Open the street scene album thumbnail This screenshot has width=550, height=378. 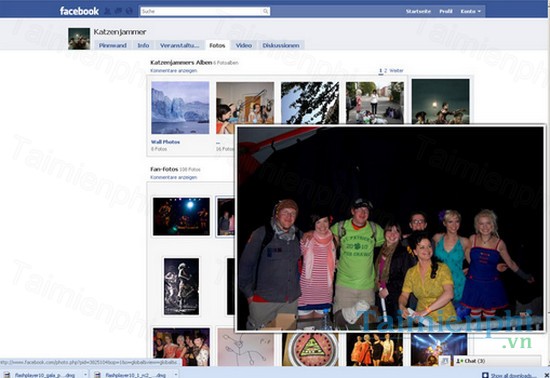[x=375, y=103]
